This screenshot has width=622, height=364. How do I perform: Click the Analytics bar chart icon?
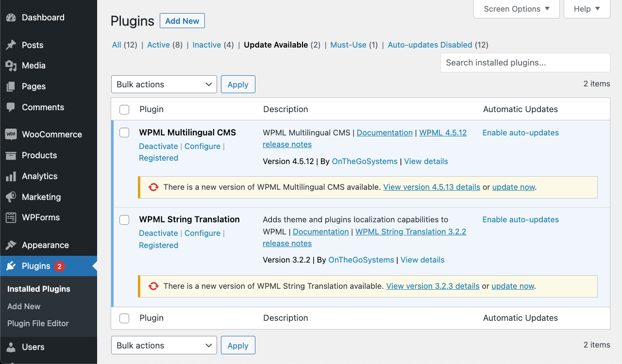tap(11, 176)
